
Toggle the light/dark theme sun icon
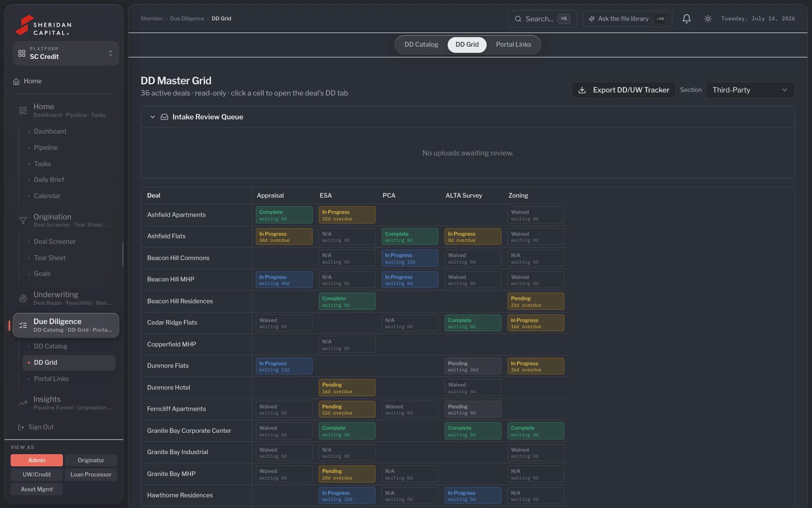coord(707,19)
